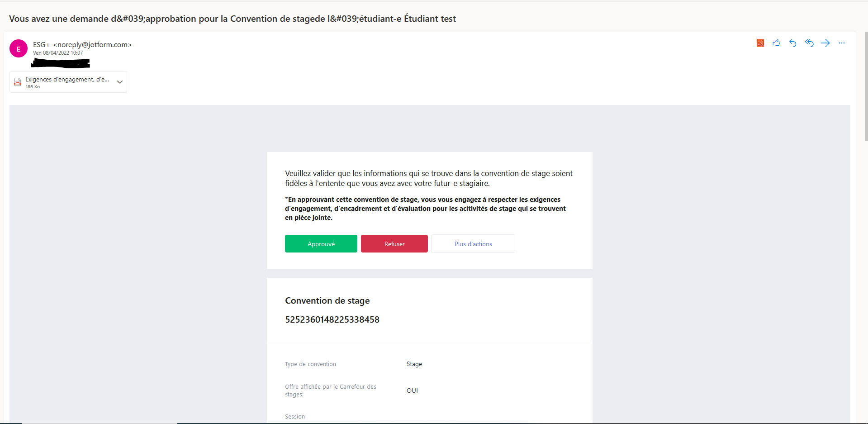The image size is (868, 424).
Task: Click the Convention de stage heading
Action: (327, 300)
